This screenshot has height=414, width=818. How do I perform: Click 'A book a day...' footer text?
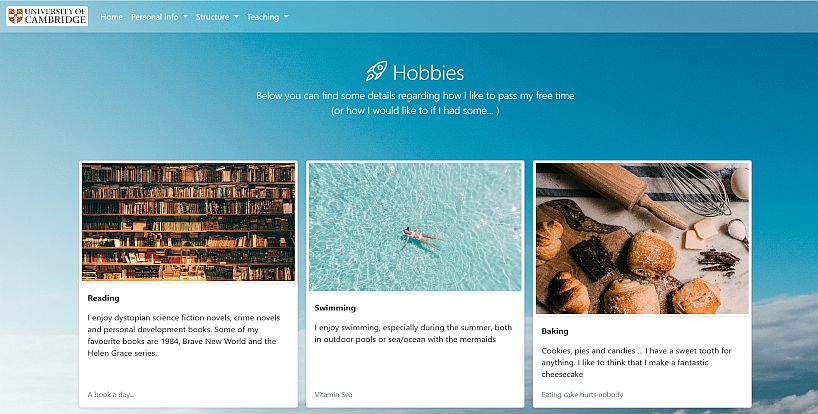pyautogui.click(x=111, y=395)
